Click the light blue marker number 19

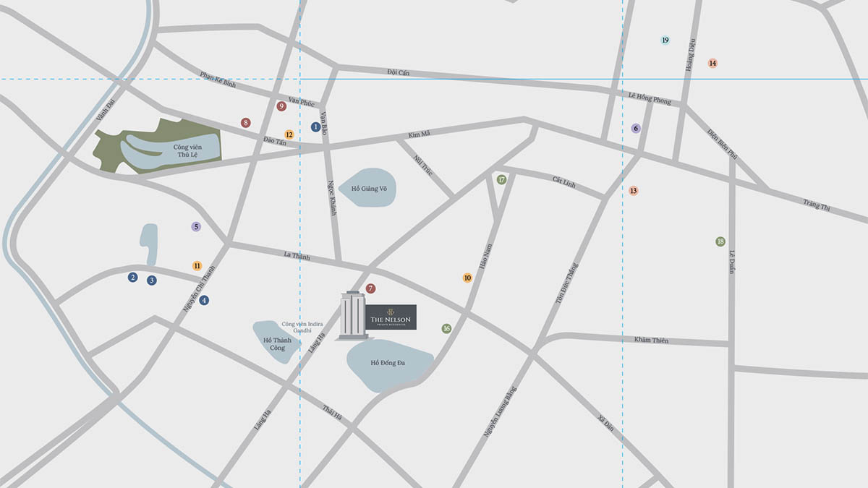click(665, 40)
